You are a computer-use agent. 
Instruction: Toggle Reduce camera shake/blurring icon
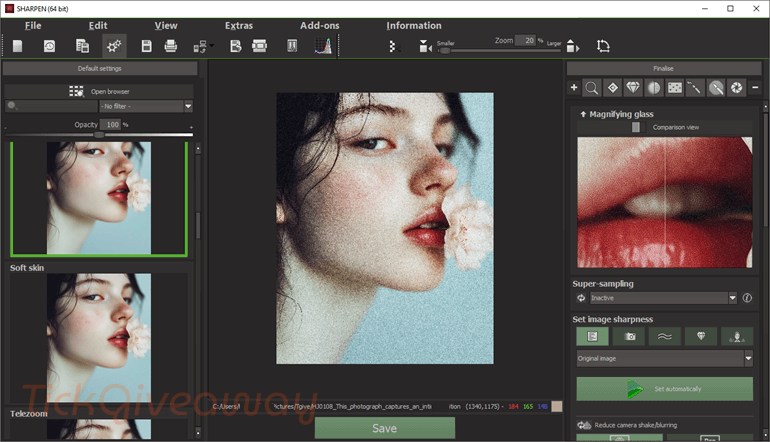(x=584, y=425)
